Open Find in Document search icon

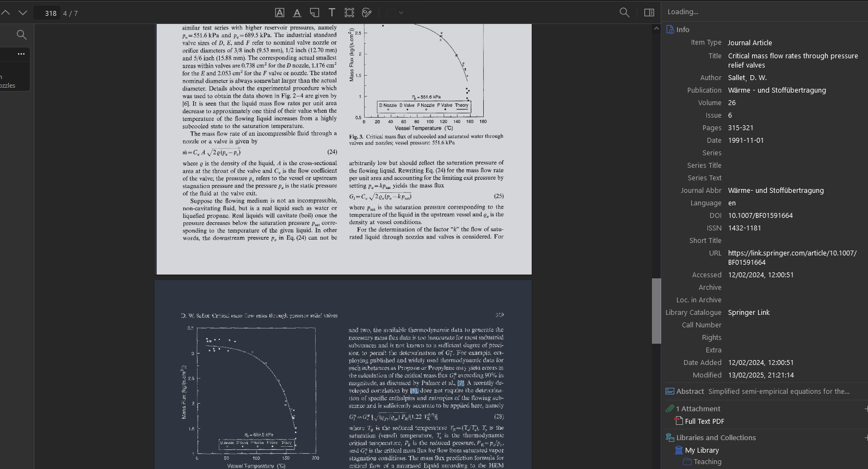(625, 13)
